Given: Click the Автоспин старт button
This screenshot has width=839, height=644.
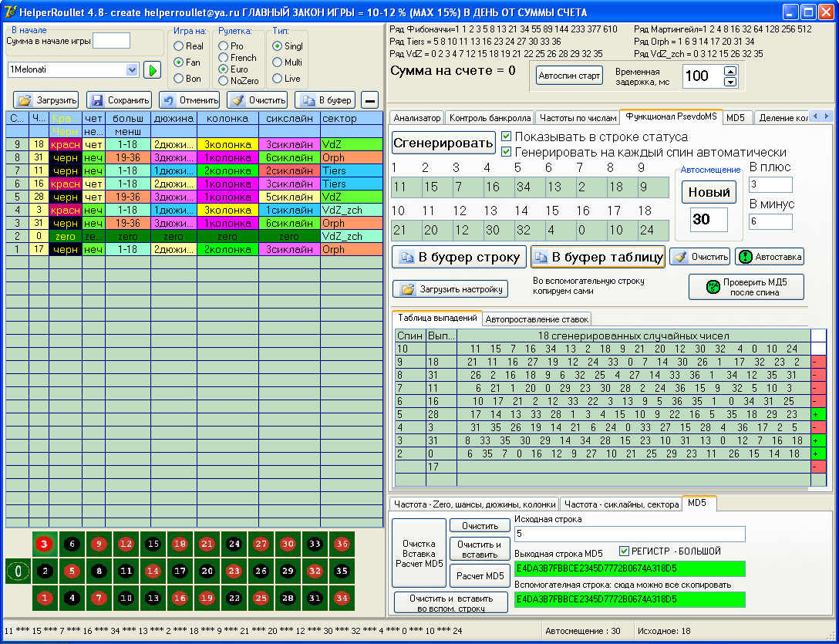Looking at the screenshot, I should [x=569, y=76].
